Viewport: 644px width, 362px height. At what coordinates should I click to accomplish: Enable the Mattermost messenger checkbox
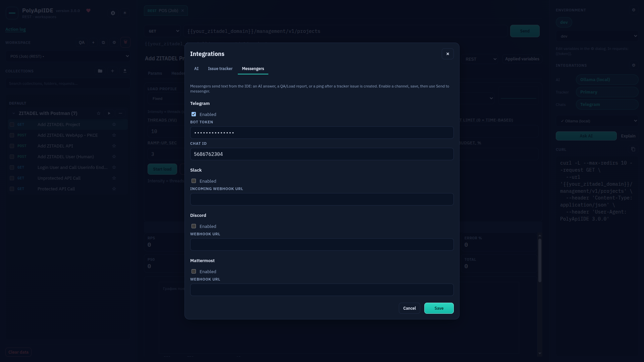(194, 271)
